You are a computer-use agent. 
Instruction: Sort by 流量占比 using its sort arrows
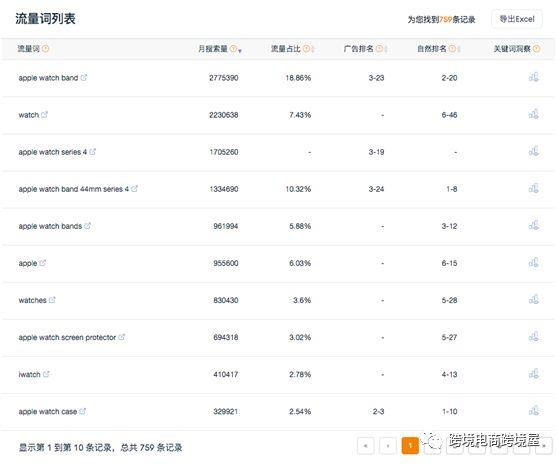313,49
